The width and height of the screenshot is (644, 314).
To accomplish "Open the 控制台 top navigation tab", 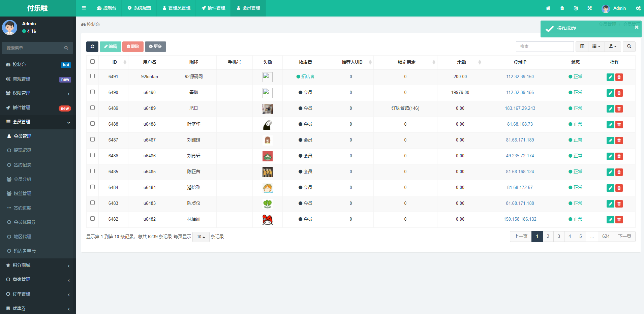I will pyautogui.click(x=107, y=8).
